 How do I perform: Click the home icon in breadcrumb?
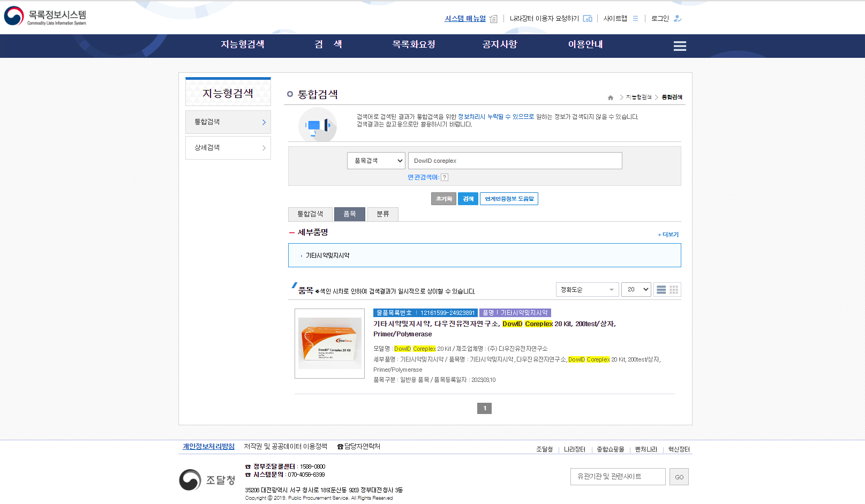[x=611, y=97]
